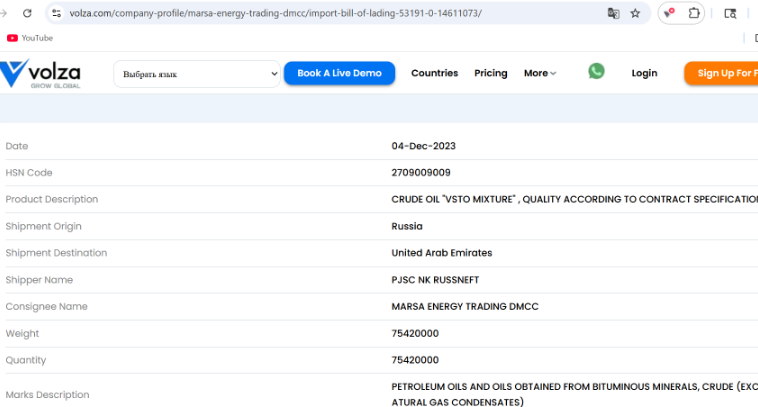
Task: Click the Weight value 75420000
Action: (415, 334)
